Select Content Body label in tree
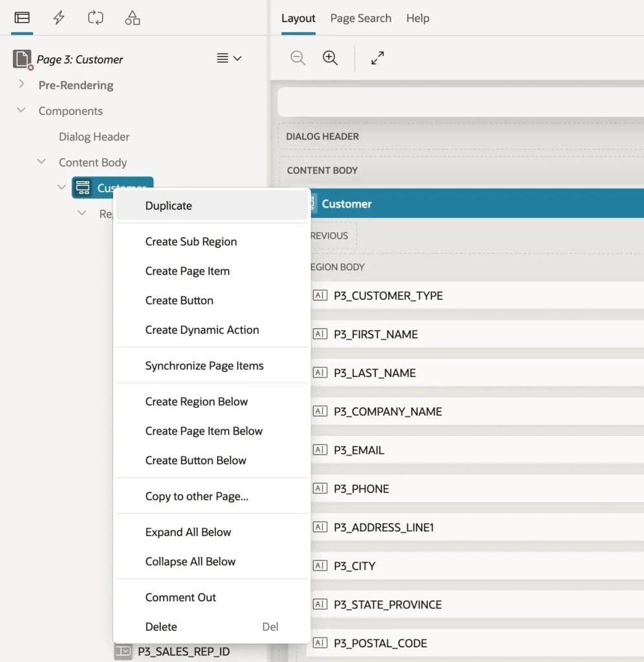644x662 pixels. [x=92, y=162]
